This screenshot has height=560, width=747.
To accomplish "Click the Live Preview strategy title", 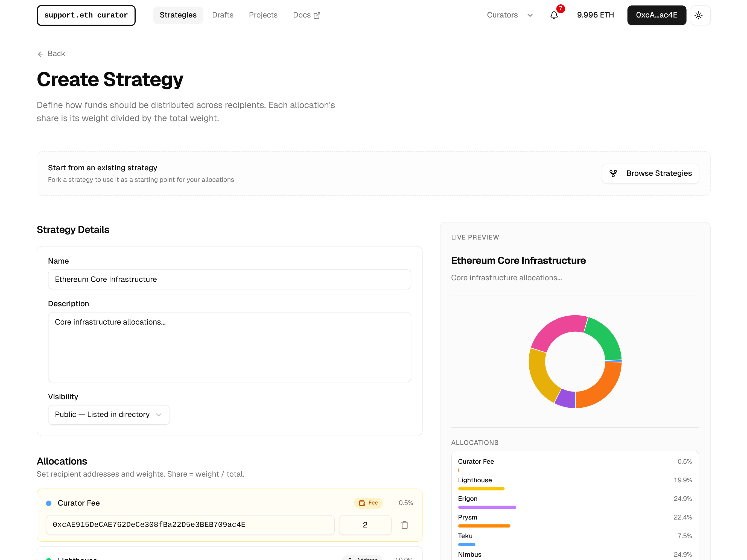I will pos(518,261).
